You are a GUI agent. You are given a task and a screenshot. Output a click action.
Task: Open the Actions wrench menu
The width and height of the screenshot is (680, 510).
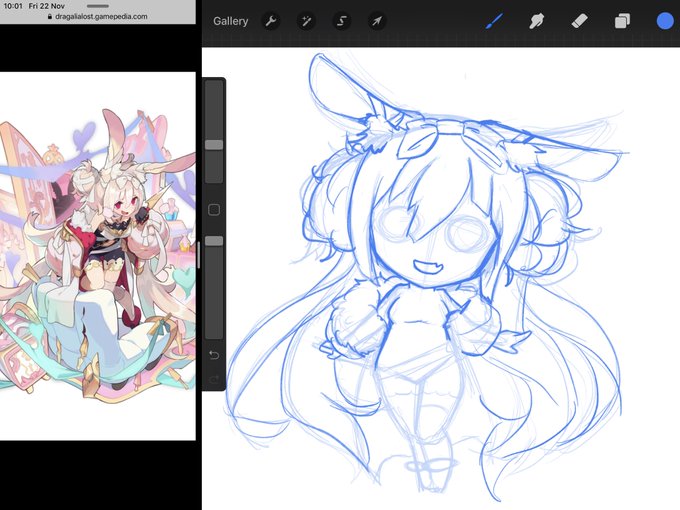coord(271,21)
